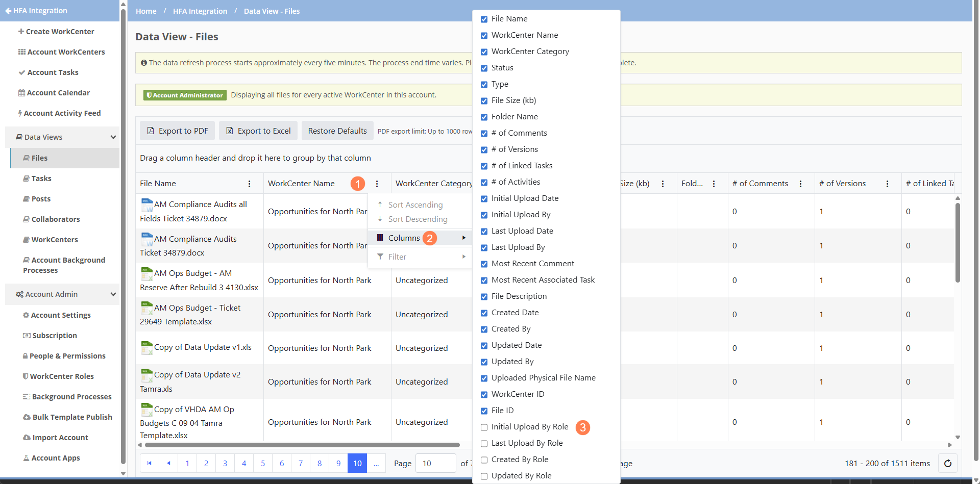Click inside the Page number input field
The height and width of the screenshot is (484, 980).
pos(435,463)
